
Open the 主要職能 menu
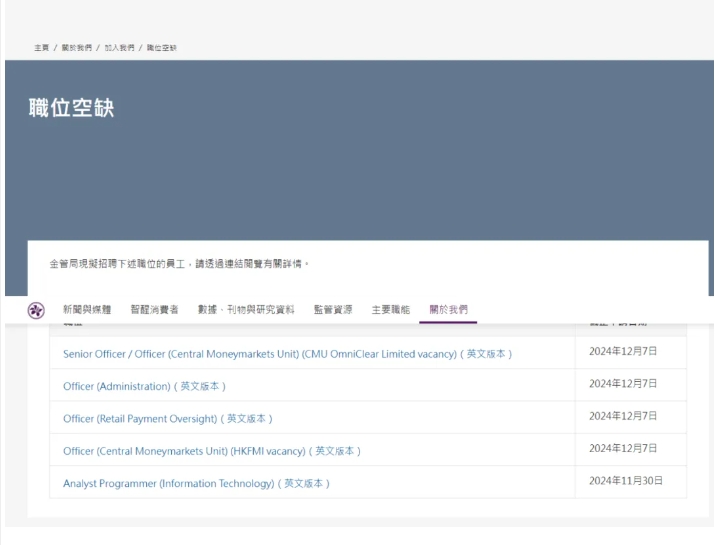(x=390, y=310)
